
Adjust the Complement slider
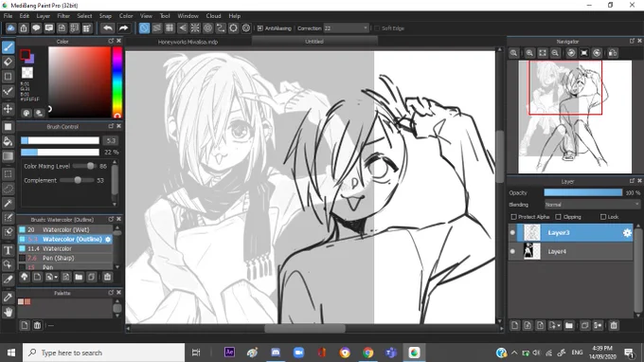[77, 180]
